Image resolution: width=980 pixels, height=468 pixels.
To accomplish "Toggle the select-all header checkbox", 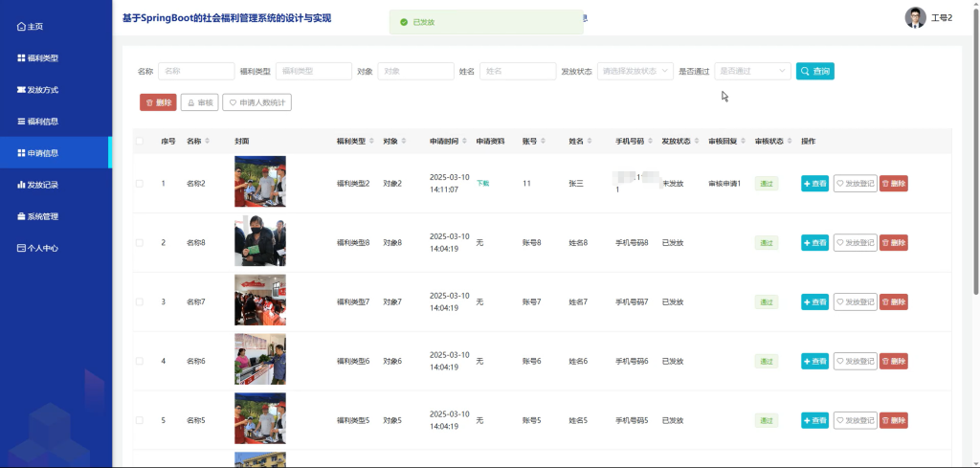I will tap(140, 142).
